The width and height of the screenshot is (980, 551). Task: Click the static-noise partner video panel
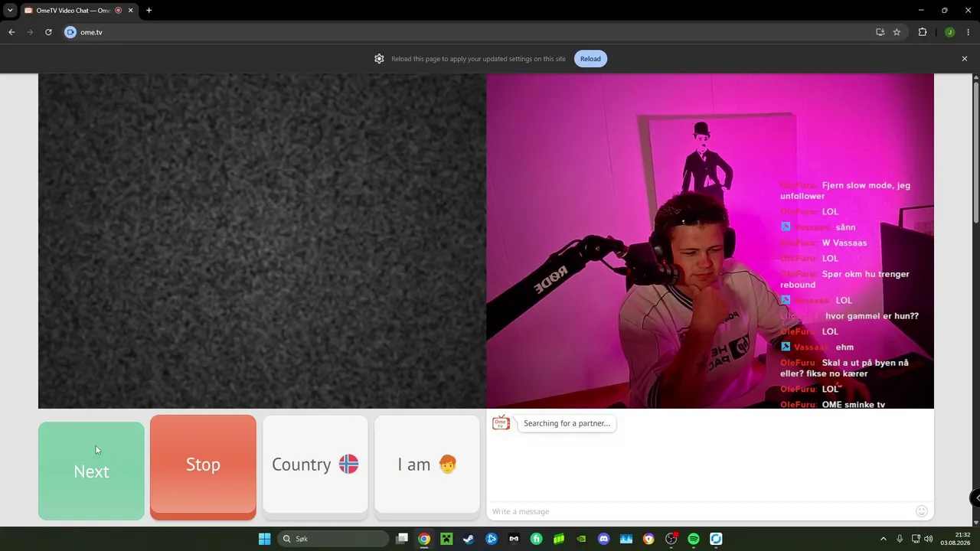point(262,241)
